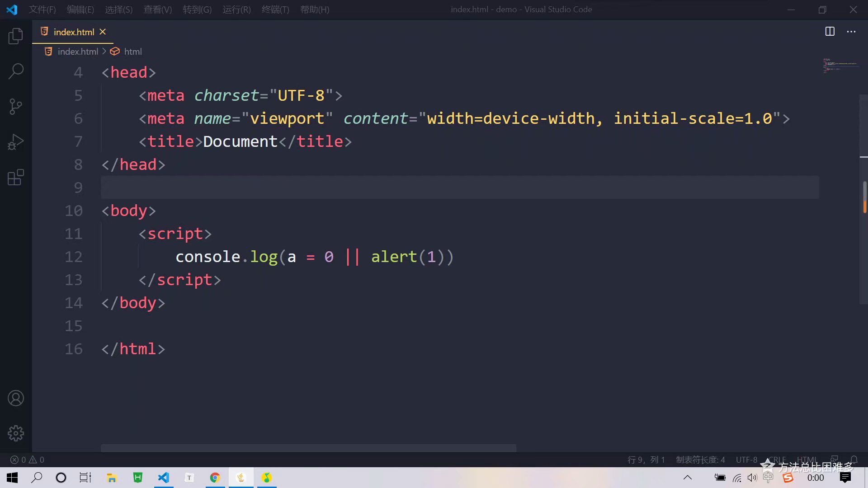The image size is (868, 488).
Task: Click the Split Editor Right icon
Action: pos(830,32)
